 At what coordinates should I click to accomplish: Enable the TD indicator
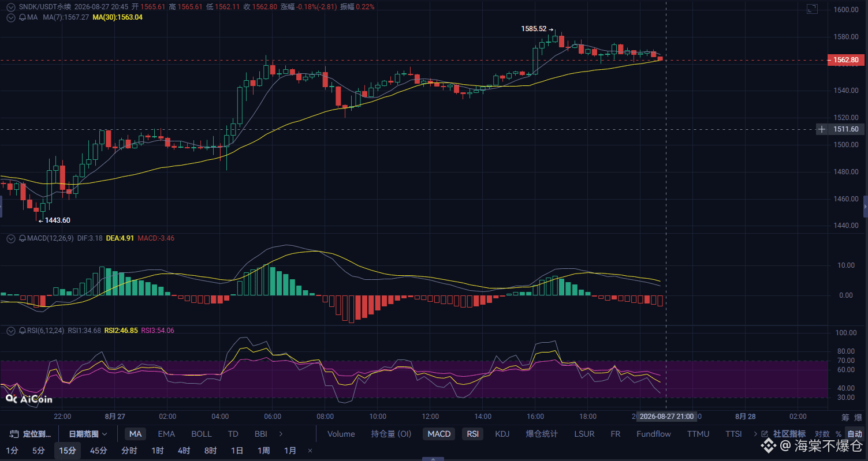tap(233, 434)
